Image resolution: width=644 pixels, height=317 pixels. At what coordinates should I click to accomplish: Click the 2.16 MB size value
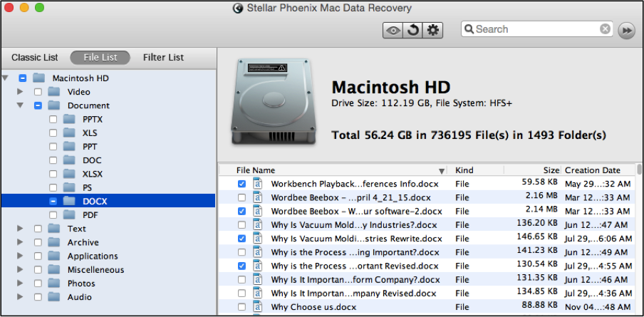541,196
